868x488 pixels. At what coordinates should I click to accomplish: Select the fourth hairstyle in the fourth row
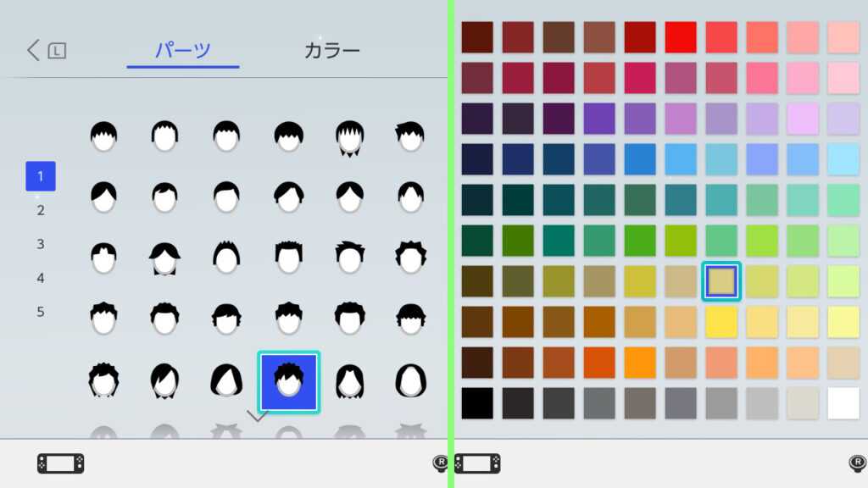(x=288, y=319)
